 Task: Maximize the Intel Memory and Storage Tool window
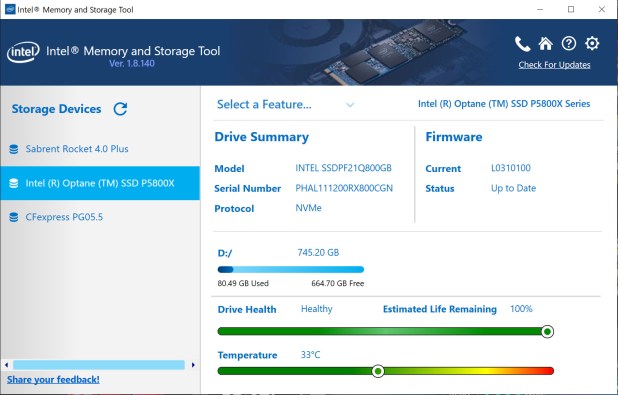tap(571, 9)
